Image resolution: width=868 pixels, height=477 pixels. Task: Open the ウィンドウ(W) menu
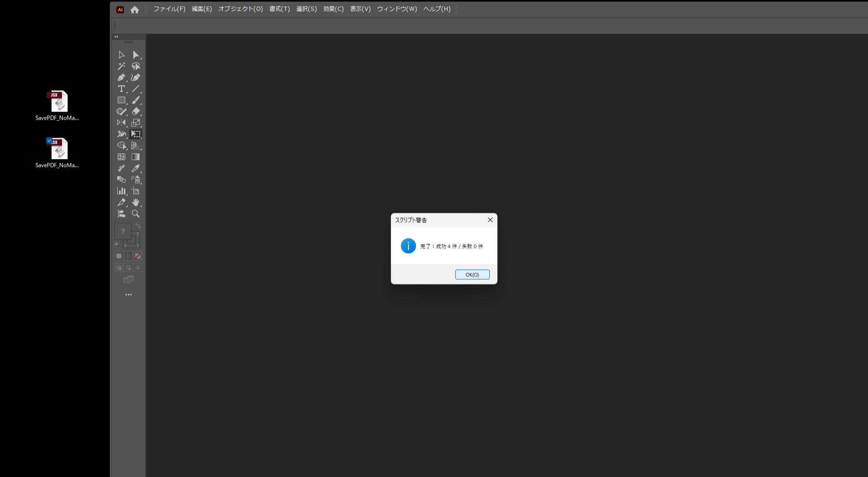pyautogui.click(x=397, y=9)
